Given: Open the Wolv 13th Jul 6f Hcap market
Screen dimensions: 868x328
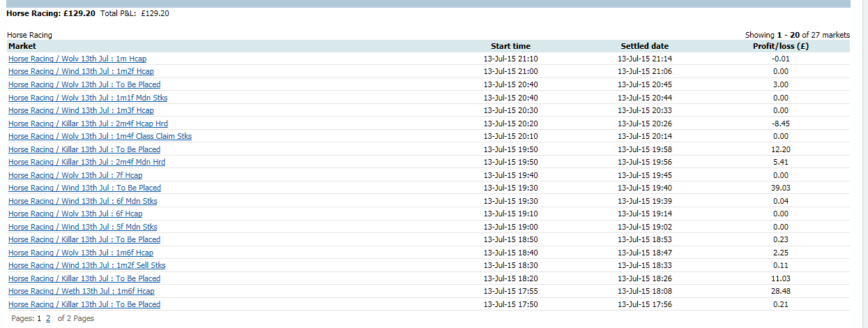Looking at the screenshot, I should click(75, 214).
